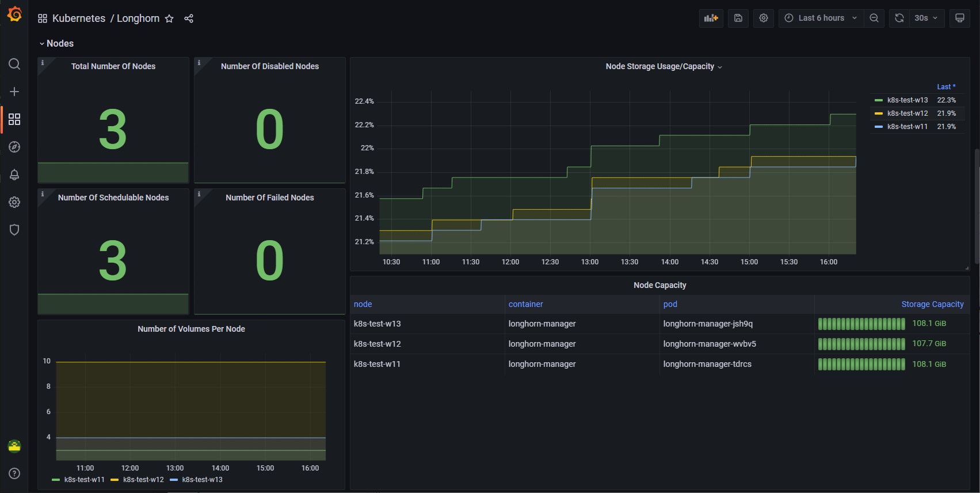
Task: Open dashboard settings gear in top bar
Action: pyautogui.click(x=764, y=18)
